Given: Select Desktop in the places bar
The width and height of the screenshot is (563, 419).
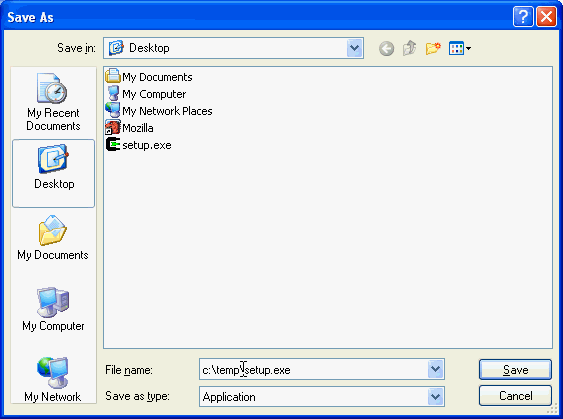Looking at the screenshot, I should click(53, 173).
